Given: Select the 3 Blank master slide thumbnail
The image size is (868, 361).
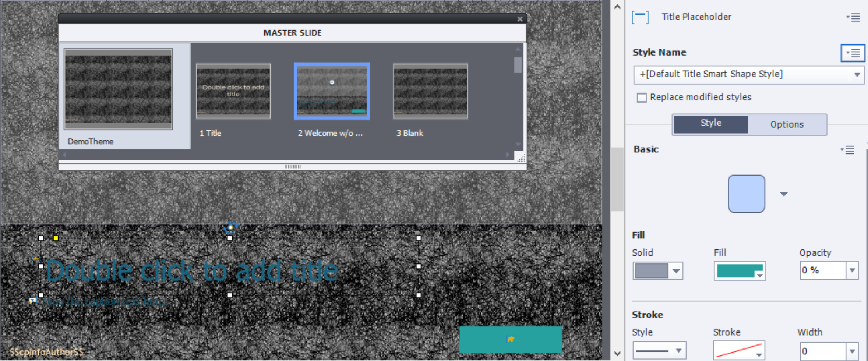Looking at the screenshot, I should tap(430, 91).
